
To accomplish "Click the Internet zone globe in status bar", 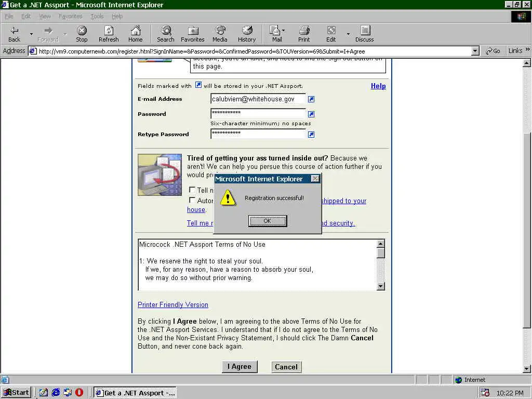I will click(x=459, y=380).
